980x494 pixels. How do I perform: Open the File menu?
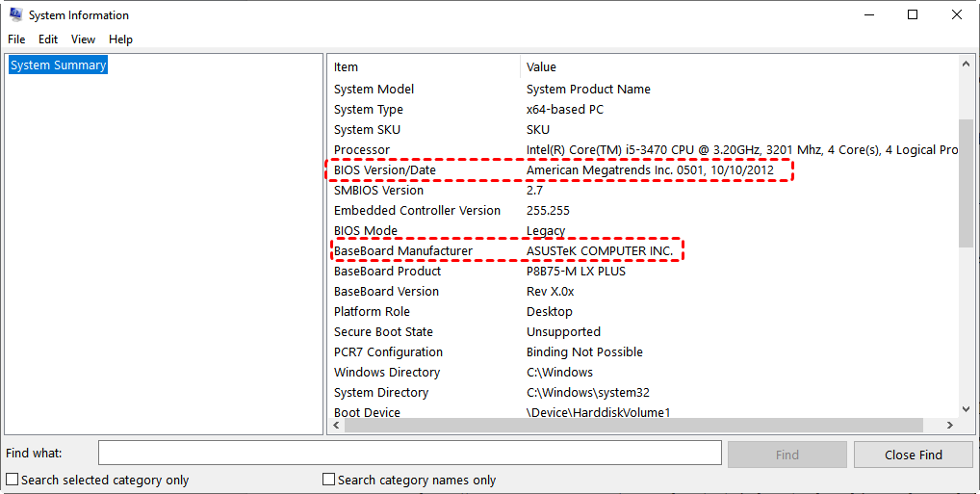pos(17,39)
